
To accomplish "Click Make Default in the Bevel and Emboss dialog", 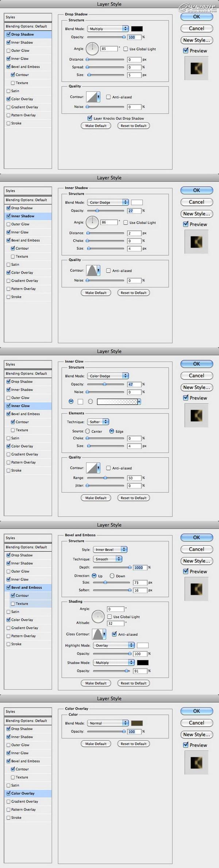I will point(96,683).
